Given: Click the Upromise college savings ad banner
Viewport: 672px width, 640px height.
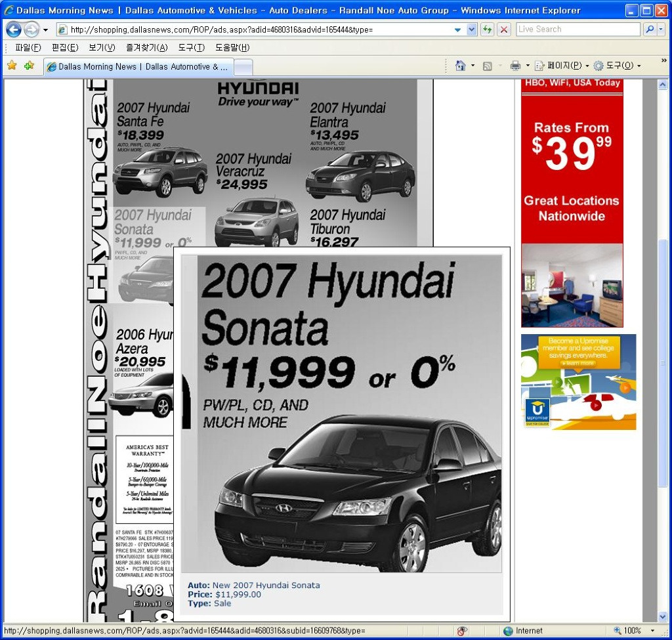Looking at the screenshot, I should pyautogui.click(x=579, y=382).
